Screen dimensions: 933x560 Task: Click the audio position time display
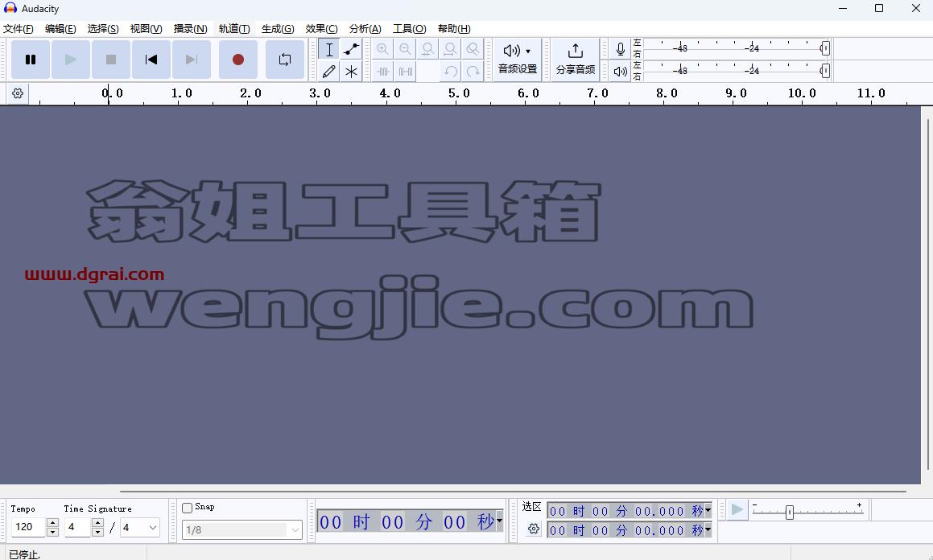click(x=407, y=522)
